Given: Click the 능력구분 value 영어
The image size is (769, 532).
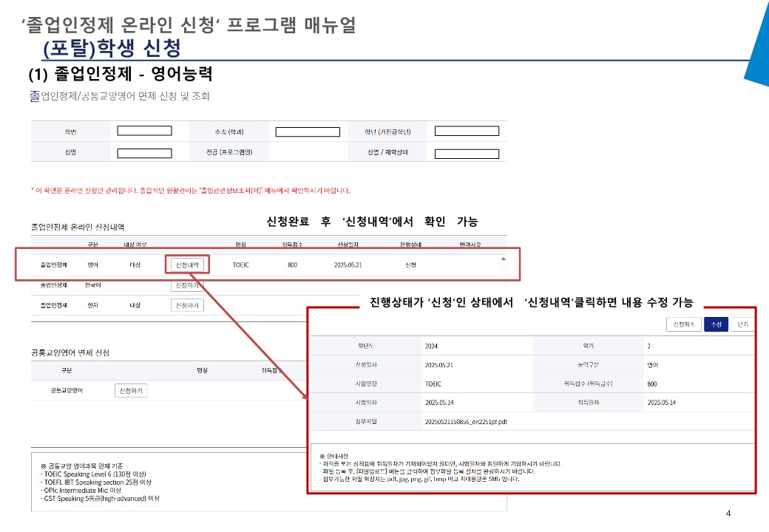Looking at the screenshot, I should 652,365.
